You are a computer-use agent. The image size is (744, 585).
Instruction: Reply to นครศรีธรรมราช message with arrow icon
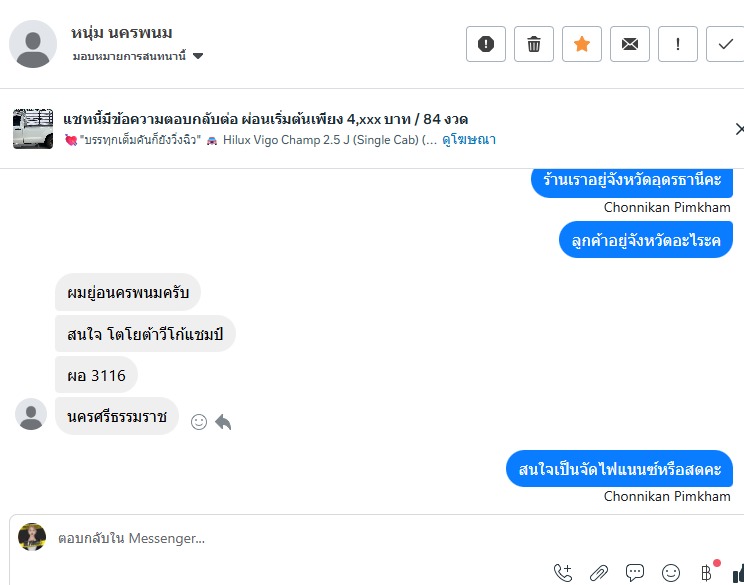[223, 422]
